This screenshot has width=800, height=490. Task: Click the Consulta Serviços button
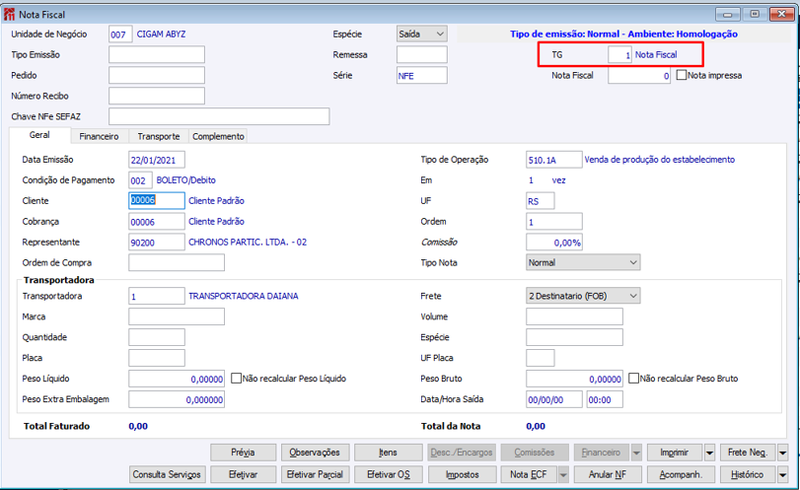coord(167,475)
